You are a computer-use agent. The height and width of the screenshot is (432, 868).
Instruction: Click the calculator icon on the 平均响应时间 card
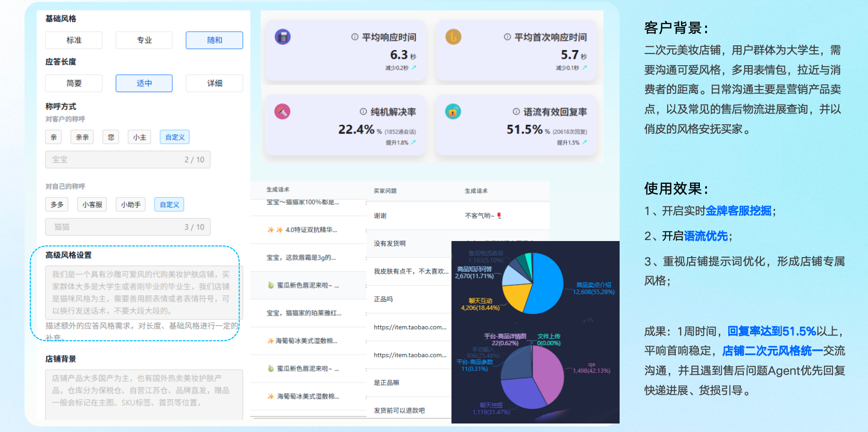282,36
